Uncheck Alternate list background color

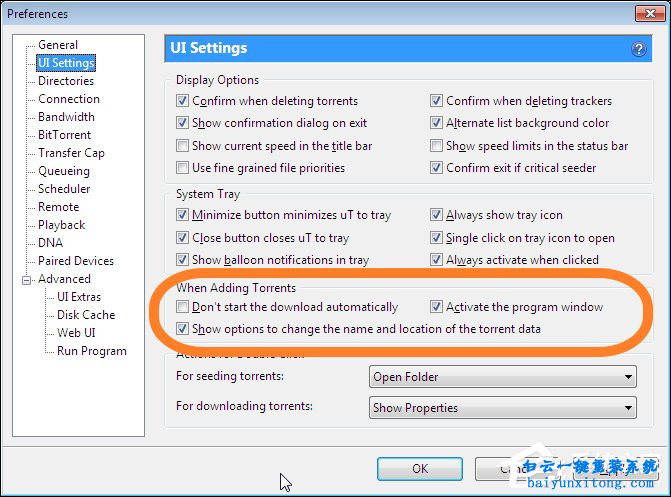[437, 123]
